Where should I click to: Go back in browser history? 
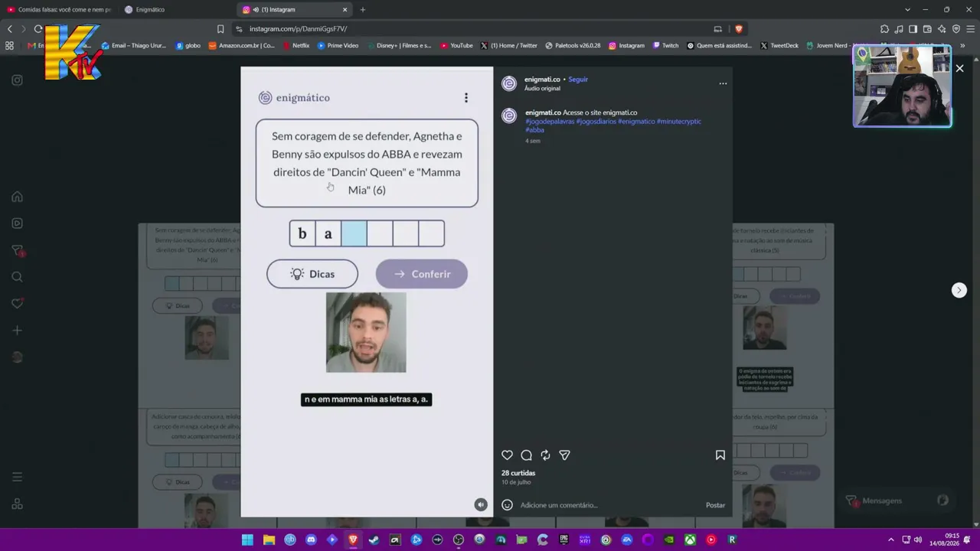(x=10, y=29)
